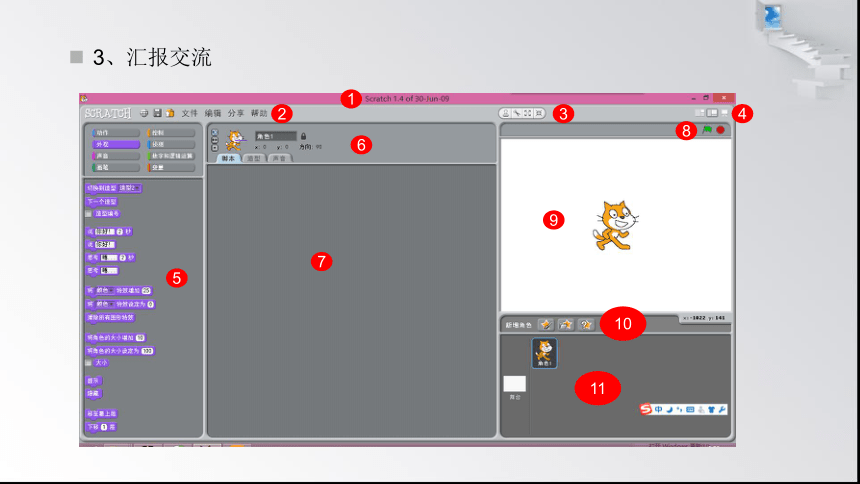Tick the checkbox beside 造型编号
Image resolution: width=860 pixels, height=484 pixels.
(x=88, y=214)
